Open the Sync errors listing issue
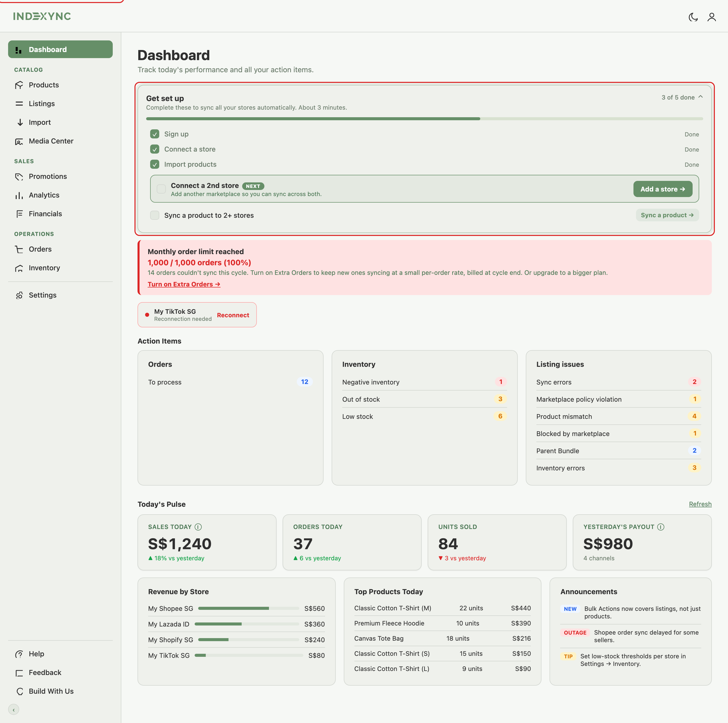The width and height of the screenshot is (728, 723). (618, 382)
